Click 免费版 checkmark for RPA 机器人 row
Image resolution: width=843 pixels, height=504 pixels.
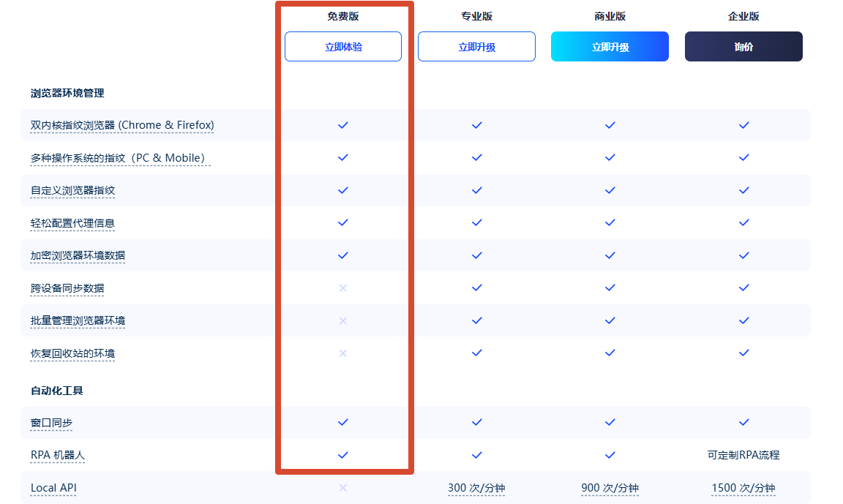(343, 455)
